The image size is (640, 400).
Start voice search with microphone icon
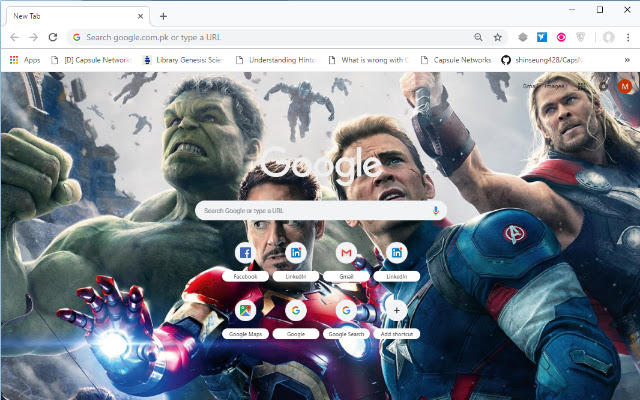pos(436,211)
